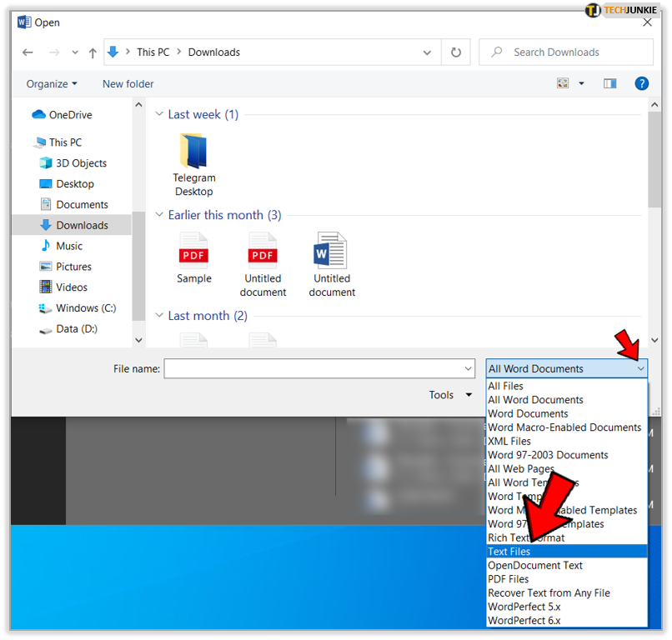
Task: Select Rich Text Format option
Action: [x=526, y=537]
